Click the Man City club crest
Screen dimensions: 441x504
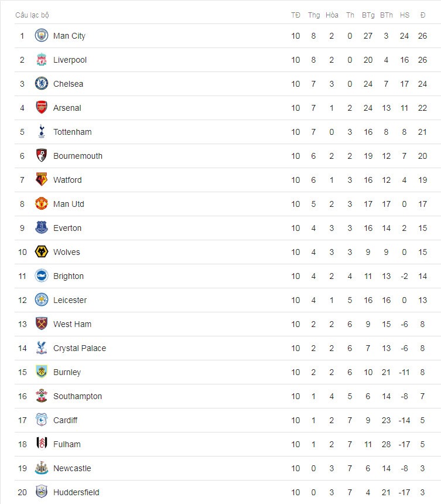click(x=42, y=35)
